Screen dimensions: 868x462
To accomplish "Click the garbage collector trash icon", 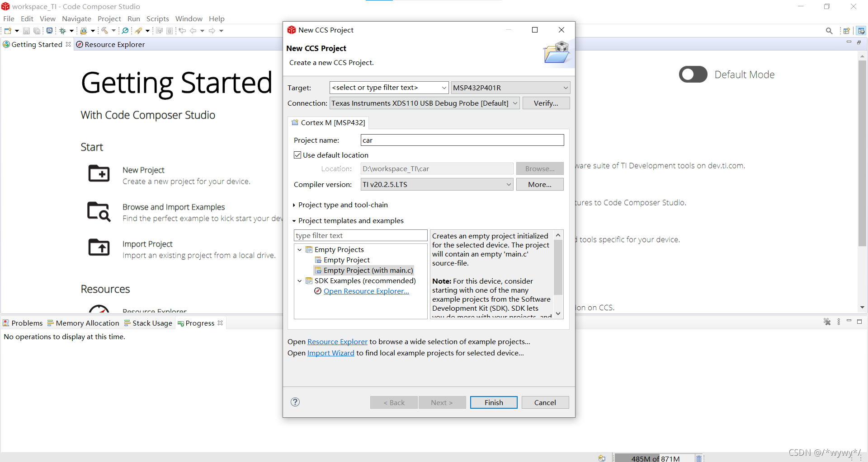I will (x=698, y=458).
